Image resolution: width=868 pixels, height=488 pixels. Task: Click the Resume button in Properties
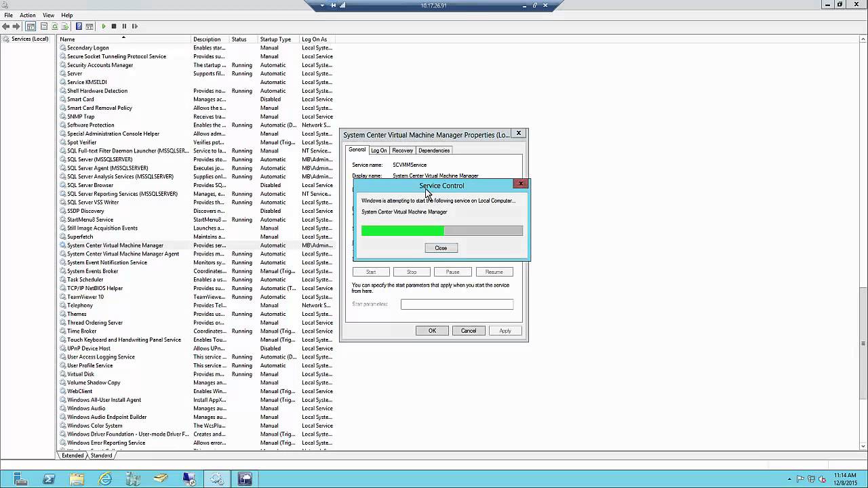pyautogui.click(x=494, y=272)
